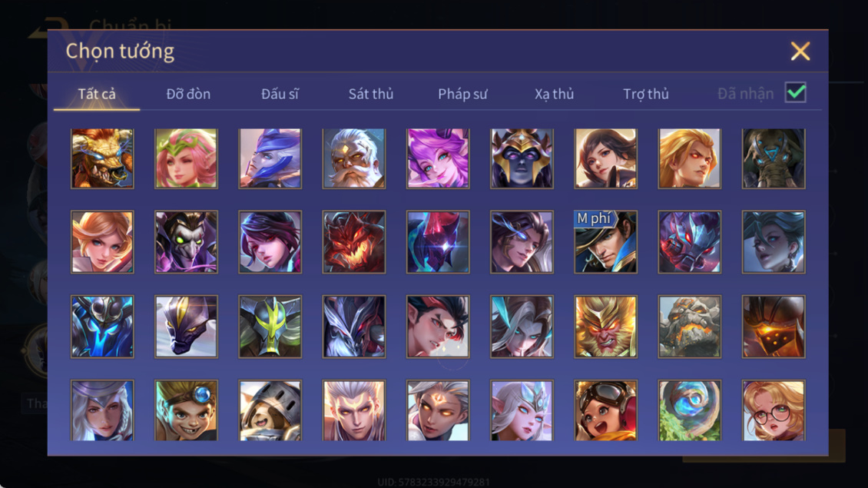868x488 pixels.
Task: Pick the golden monkey king hero
Action: 605,327
